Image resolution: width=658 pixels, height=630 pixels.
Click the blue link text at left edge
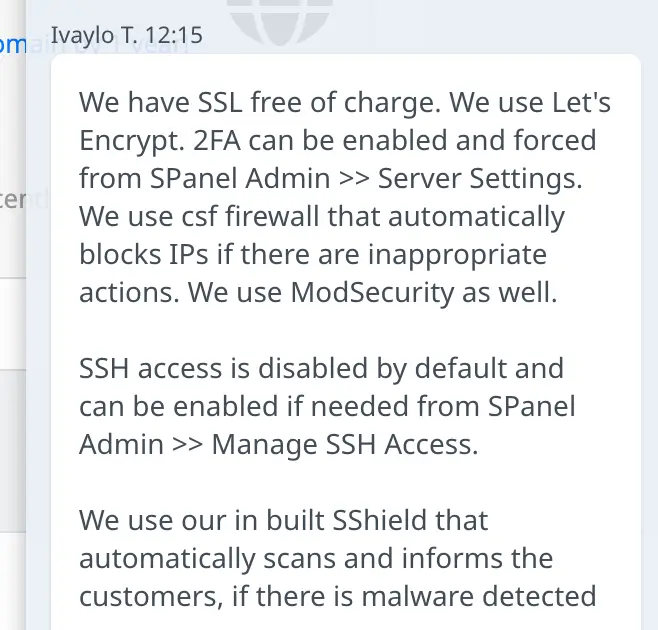coord(10,45)
